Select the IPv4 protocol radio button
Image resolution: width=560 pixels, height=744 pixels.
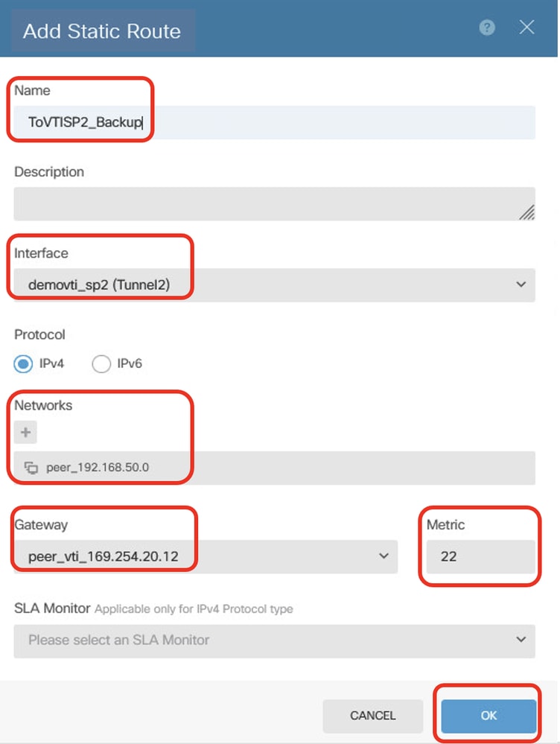click(23, 364)
